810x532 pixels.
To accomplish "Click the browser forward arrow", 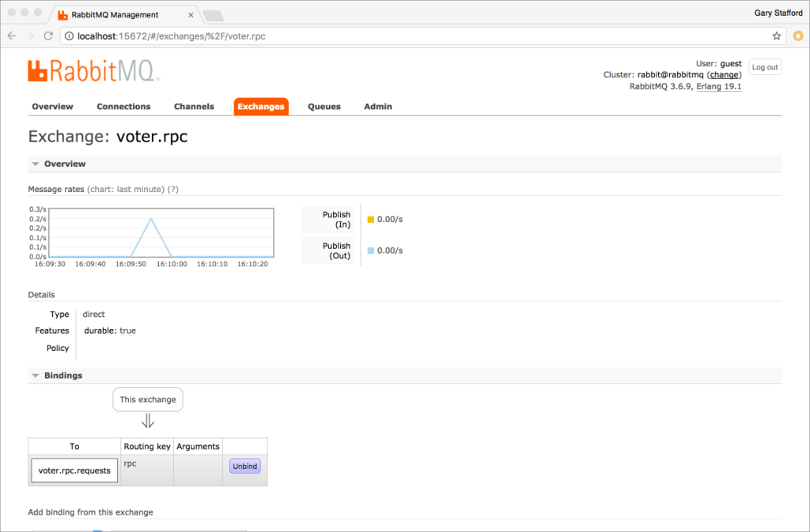I will coord(30,36).
